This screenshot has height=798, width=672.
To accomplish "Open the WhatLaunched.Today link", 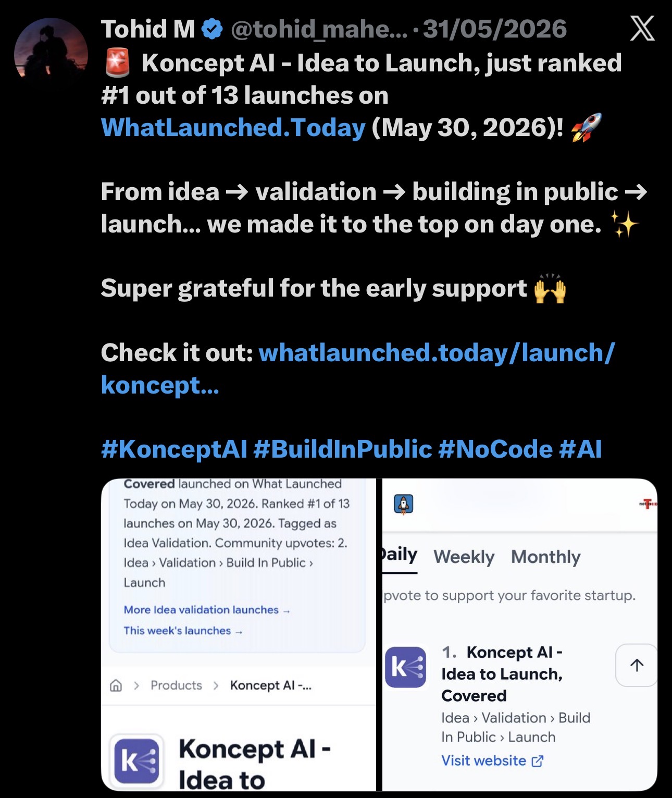I will (233, 128).
